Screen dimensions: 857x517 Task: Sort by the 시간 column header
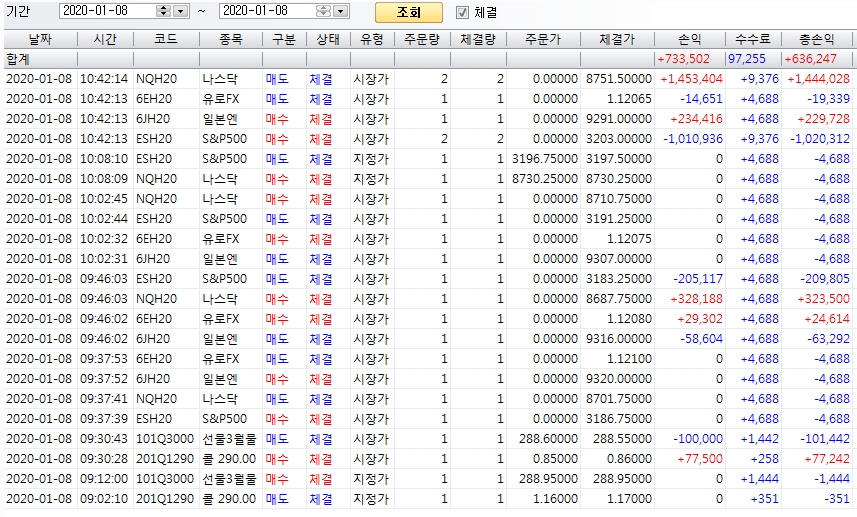click(105, 39)
